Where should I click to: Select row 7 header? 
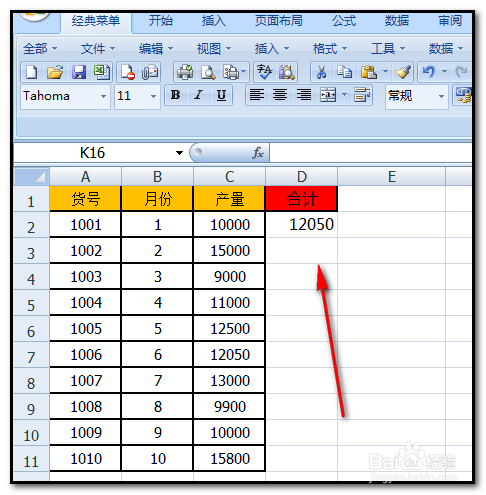point(31,355)
